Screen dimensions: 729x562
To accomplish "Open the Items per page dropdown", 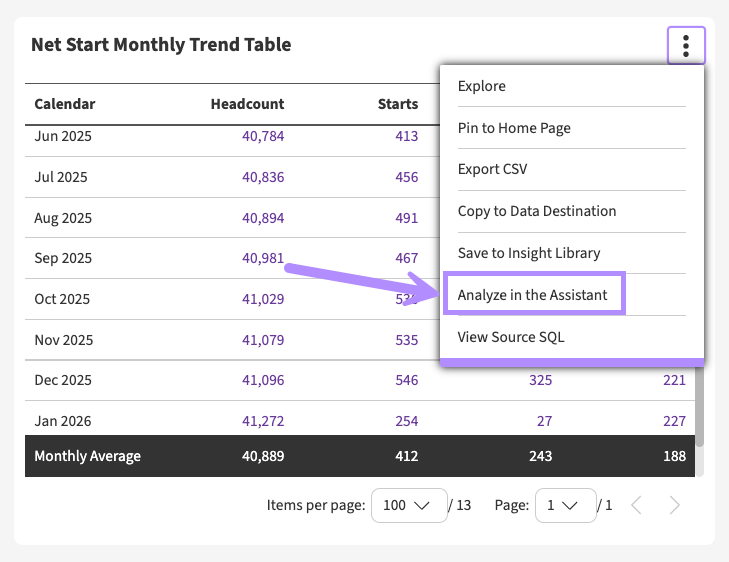I will pyautogui.click(x=407, y=505).
